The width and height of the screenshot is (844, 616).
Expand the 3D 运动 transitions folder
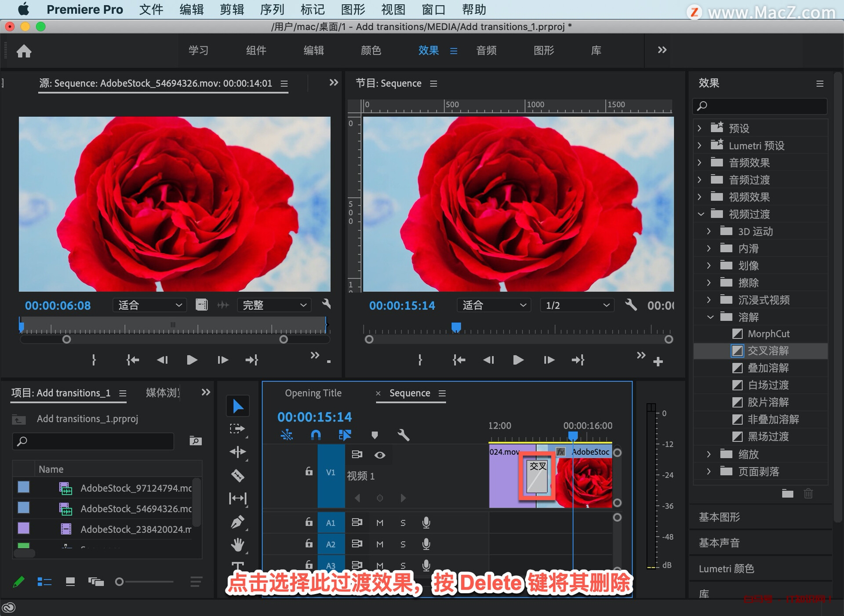[x=709, y=231]
